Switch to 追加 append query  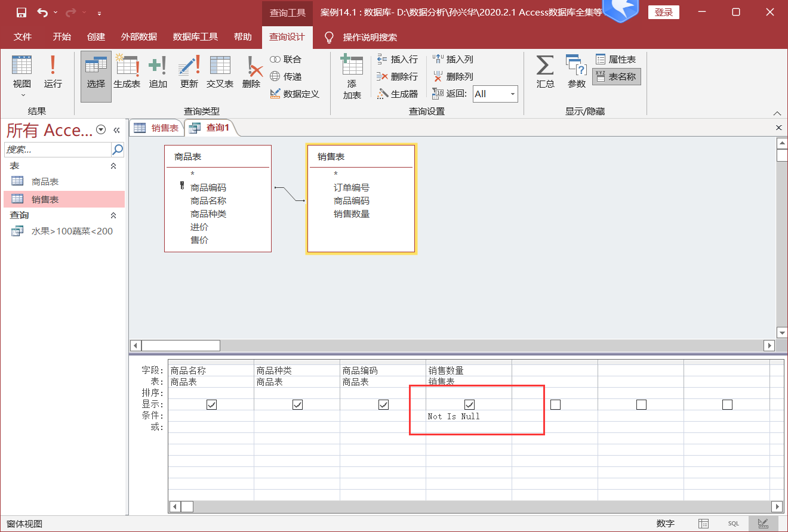[158, 73]
